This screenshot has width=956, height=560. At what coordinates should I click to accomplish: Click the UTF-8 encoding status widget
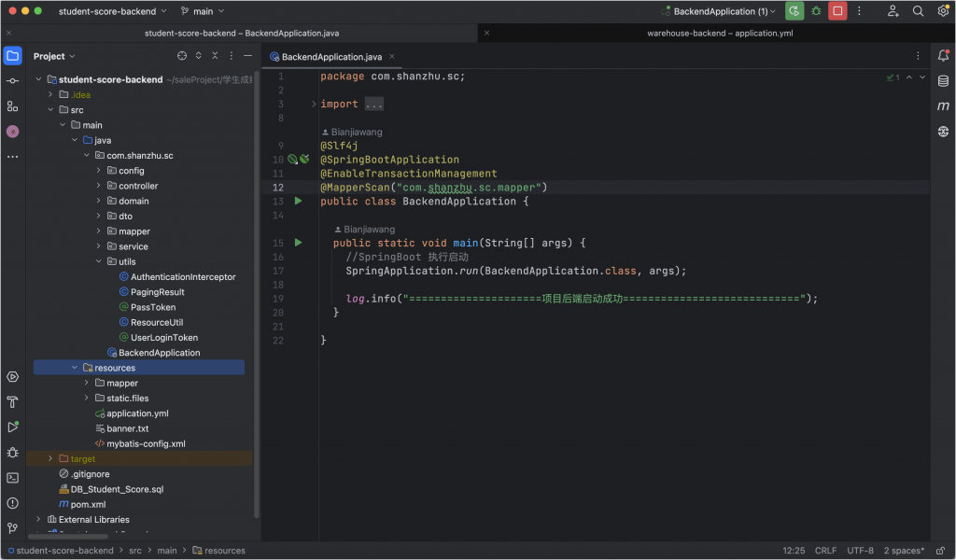click(x=861, y=551)
